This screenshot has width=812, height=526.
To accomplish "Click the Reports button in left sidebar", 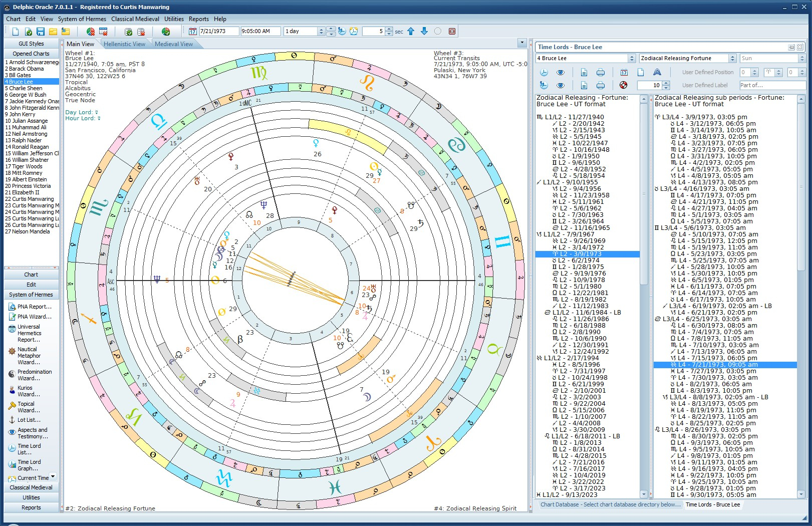I will pos(31,507).
